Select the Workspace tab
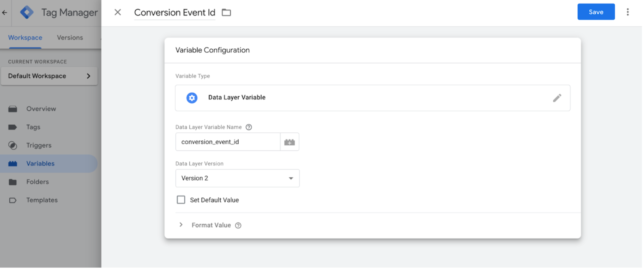 tap(25, 37)
